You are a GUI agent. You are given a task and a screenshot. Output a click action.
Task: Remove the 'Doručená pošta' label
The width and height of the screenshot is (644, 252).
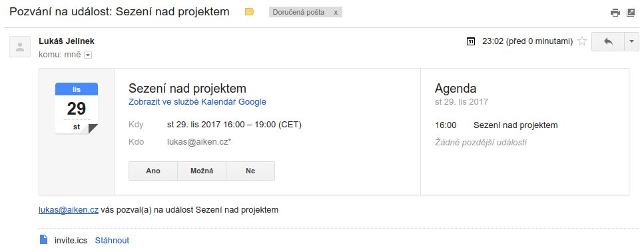(336, 12)
